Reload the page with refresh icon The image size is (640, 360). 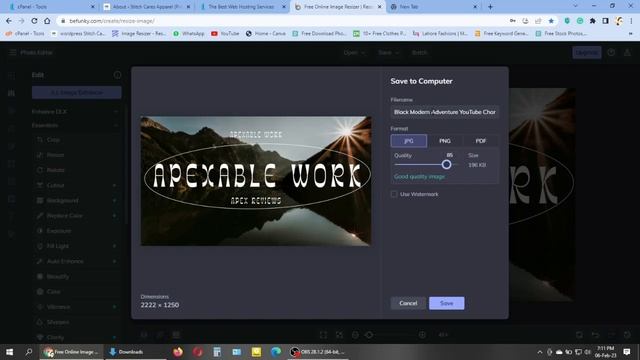point(34,21)
